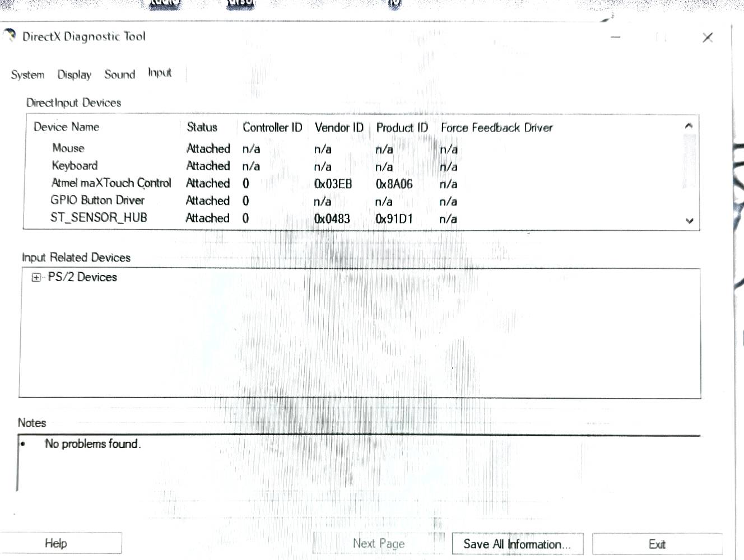The image size is (744, 560).
Task: Select GPIO Button Driver row
Action: point(97,200)
